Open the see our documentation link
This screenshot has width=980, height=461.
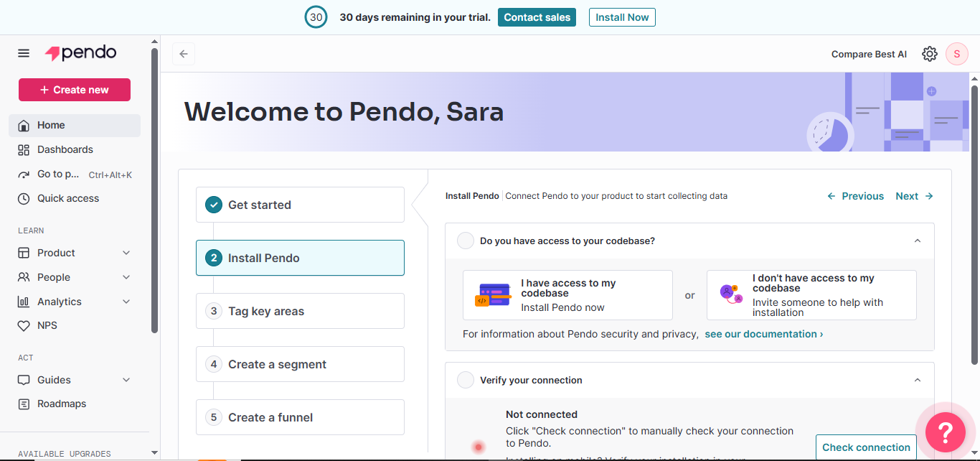click(764, 334)
